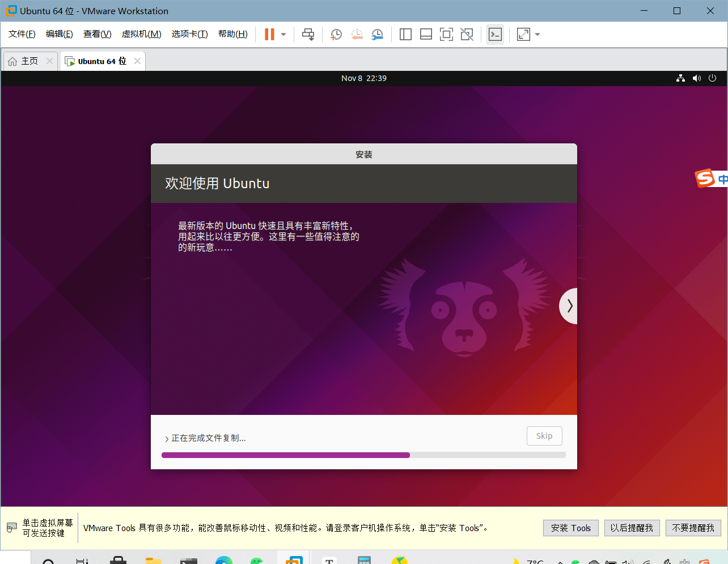Open the snapshot manager
This screenshot has height=564, width=728.
(x=377, y=35)
